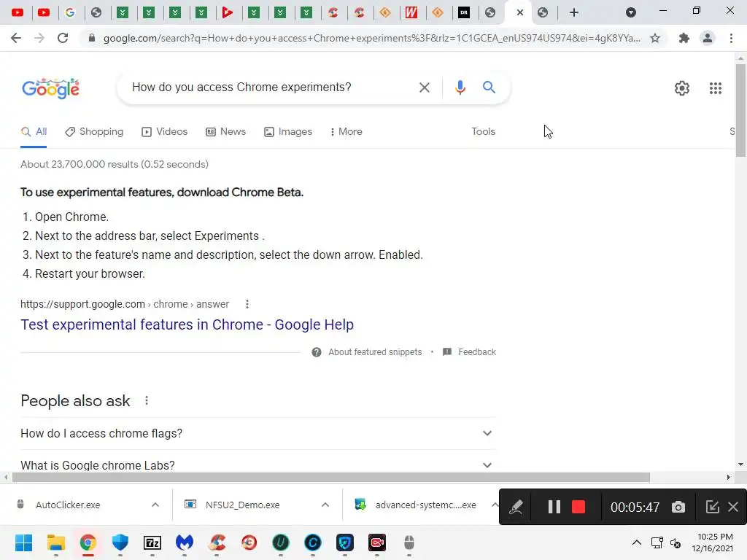
Task: Open Malwarebytes from the taskbar
Action: click(x=185, y=542)
